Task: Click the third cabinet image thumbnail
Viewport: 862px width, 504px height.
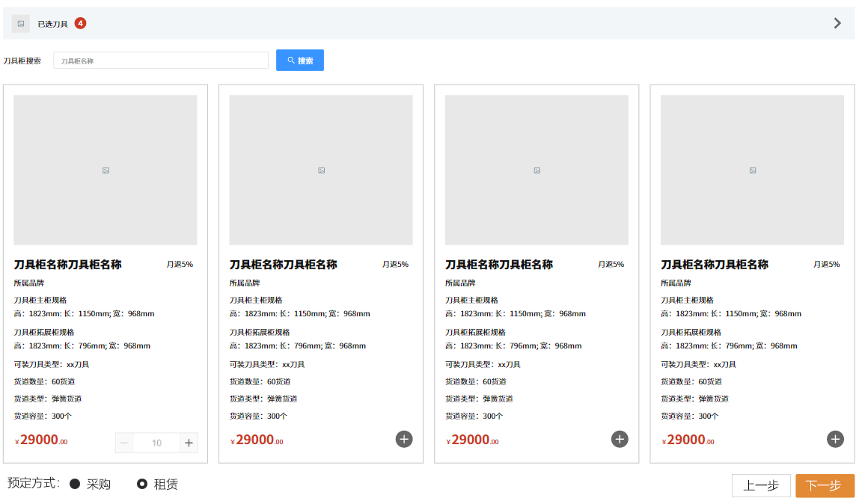Action: coord(537,170)
